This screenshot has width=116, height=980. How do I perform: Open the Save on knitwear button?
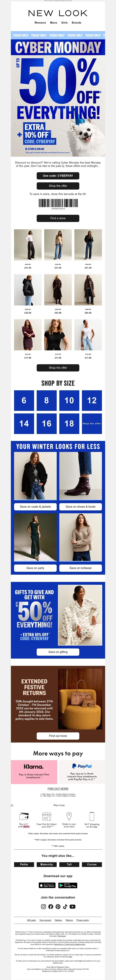[x=80, y=568]
